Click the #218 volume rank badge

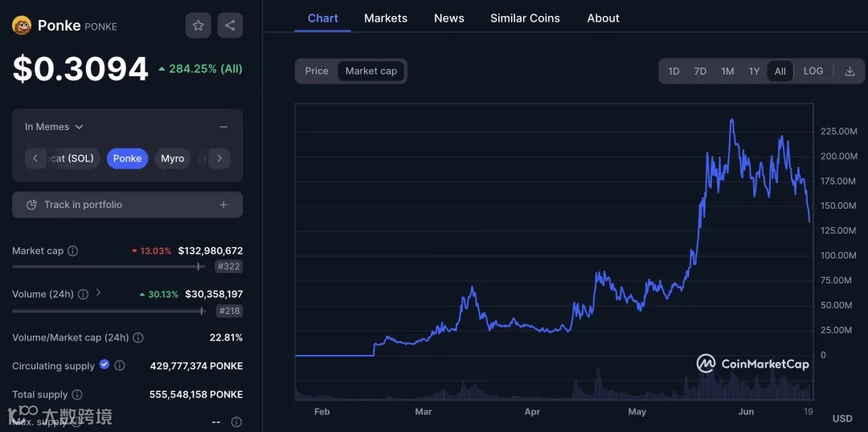(x=227, y=311)
